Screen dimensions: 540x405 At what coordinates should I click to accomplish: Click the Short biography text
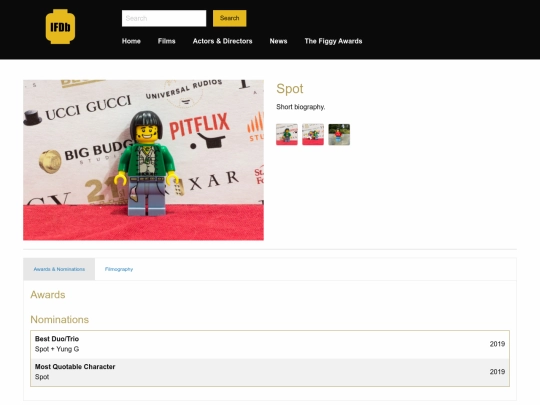(301, 107)
